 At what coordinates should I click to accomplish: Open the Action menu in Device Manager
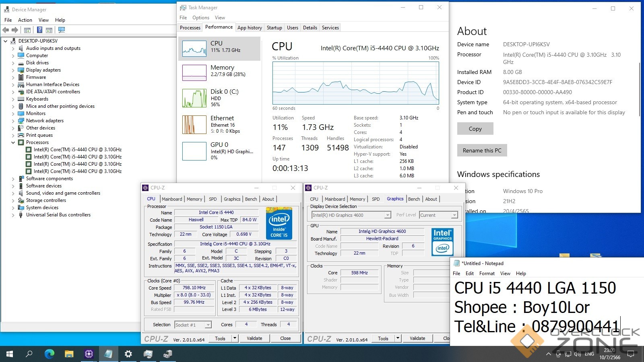(x=25, y=20)
